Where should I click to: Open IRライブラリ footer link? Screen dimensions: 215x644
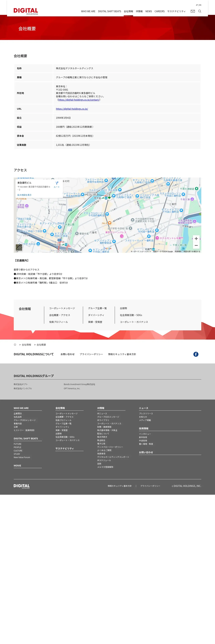pyautogui.click(x=103, y=420)
